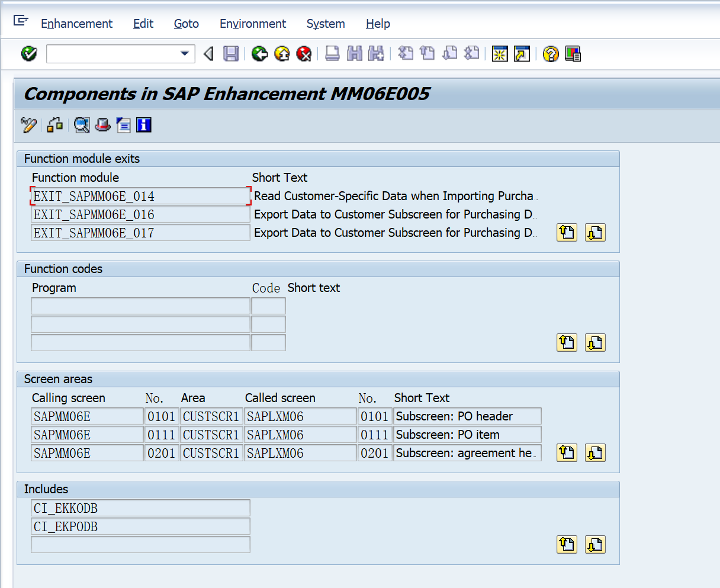The image size is (720, 588).
Task: Expand the command field dropdown arrow
Action: (185, 54)
